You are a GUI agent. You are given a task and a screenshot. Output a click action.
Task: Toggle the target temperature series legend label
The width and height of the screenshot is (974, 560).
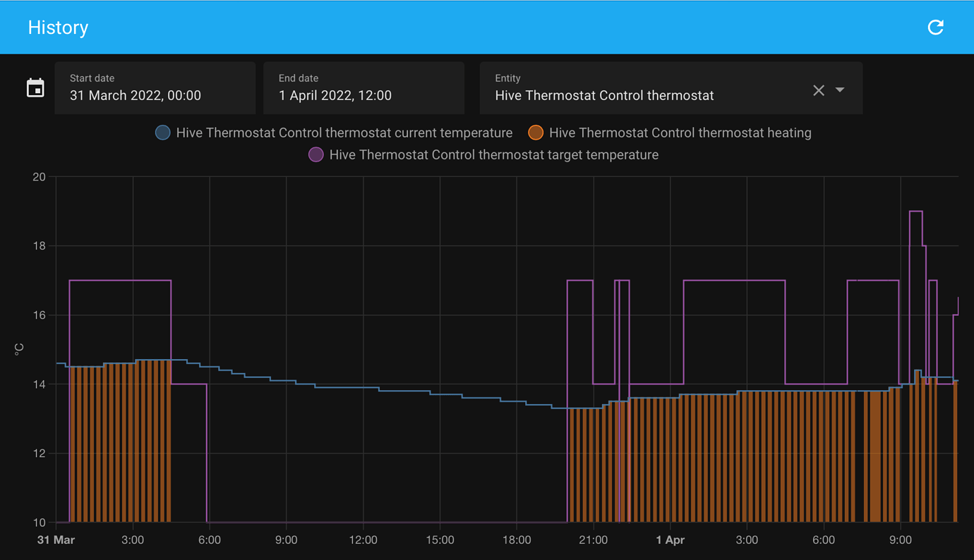[x=493, y=154]
